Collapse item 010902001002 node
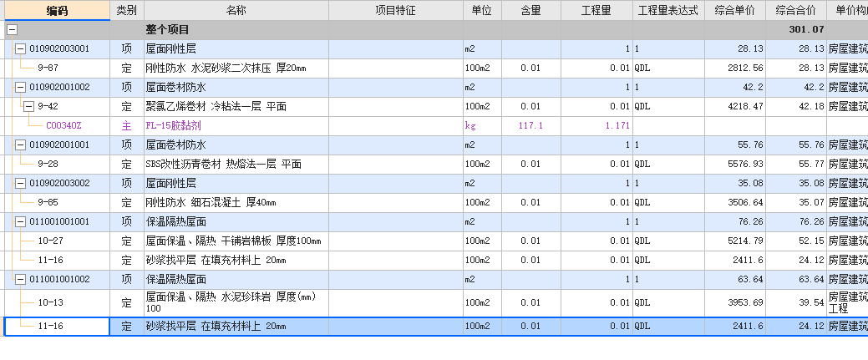The width and height of the screenshot is (868, 360). pyautogui.click(x=21, y=87)
